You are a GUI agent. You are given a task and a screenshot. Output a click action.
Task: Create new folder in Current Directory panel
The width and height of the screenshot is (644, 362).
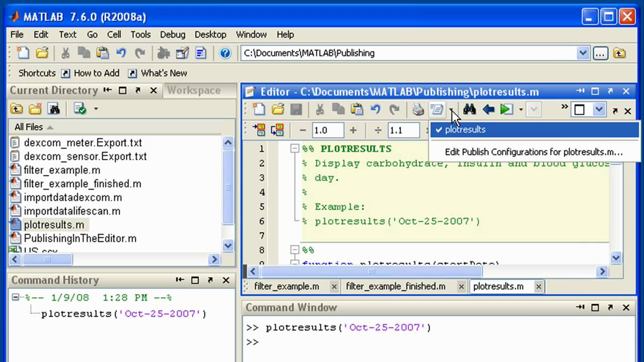pos(35,109)
